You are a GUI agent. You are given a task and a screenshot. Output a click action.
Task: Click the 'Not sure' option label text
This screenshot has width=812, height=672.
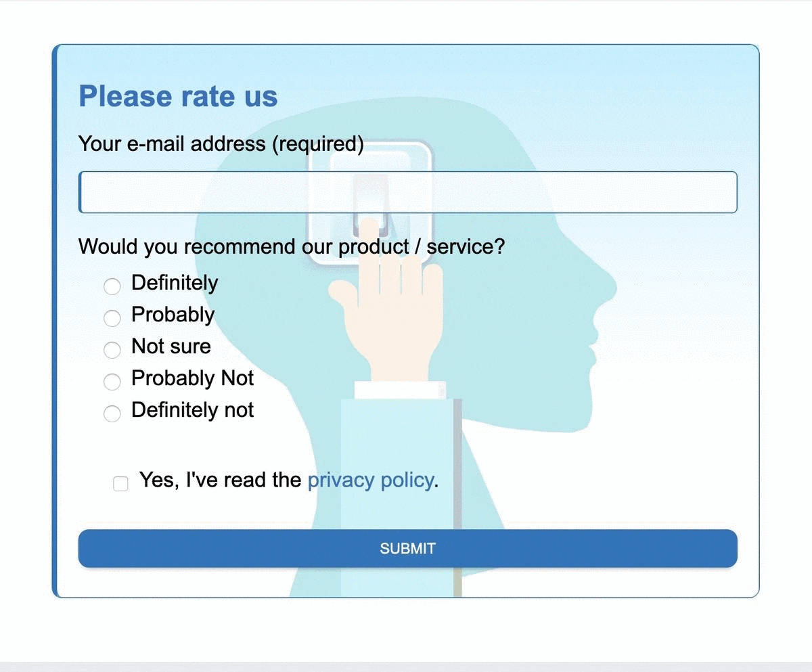click(171, 346)
